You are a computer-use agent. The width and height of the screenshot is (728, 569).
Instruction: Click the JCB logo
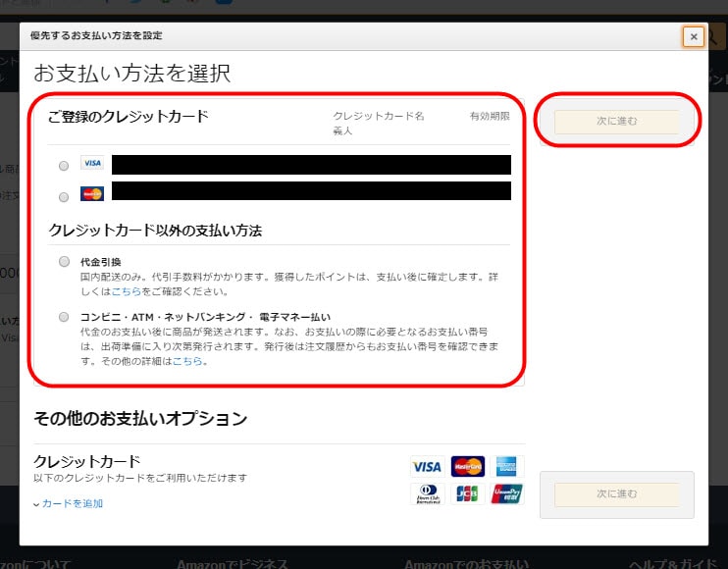pyautogui.click(x=467, y=493)
